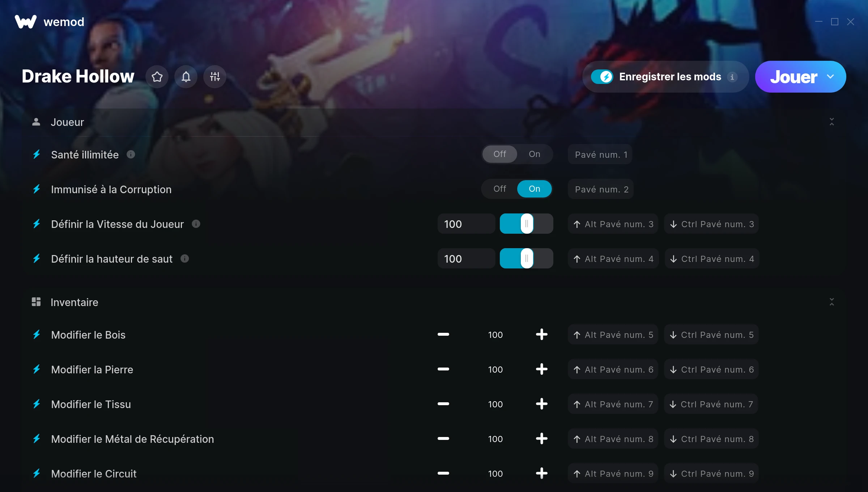Viewport: 868px width, 492px height.
Task: Toggle the Enregistrer les mods switch
Action: click(602, 77)
